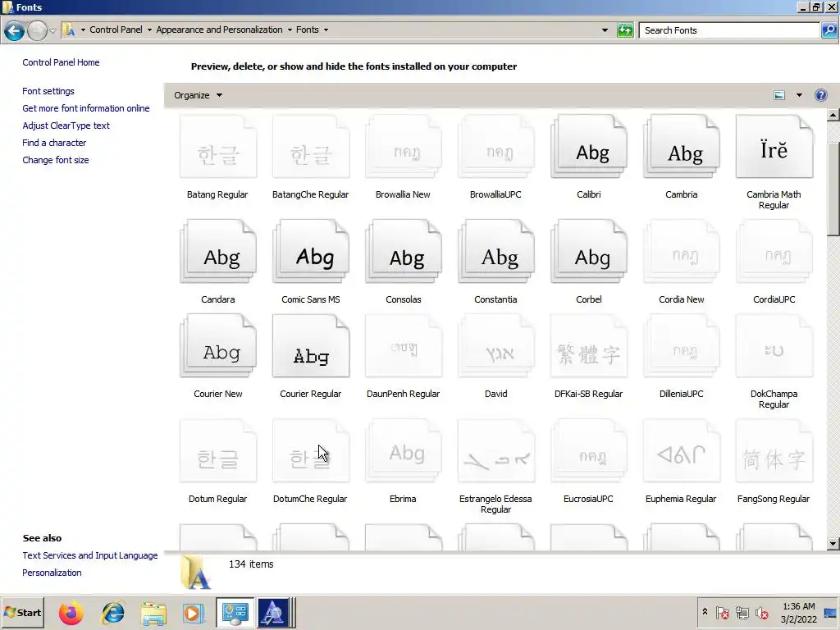The image size is (840, 630).
Task: Select the Euphemia Regular font icon
Action: (x=682, y=451)
